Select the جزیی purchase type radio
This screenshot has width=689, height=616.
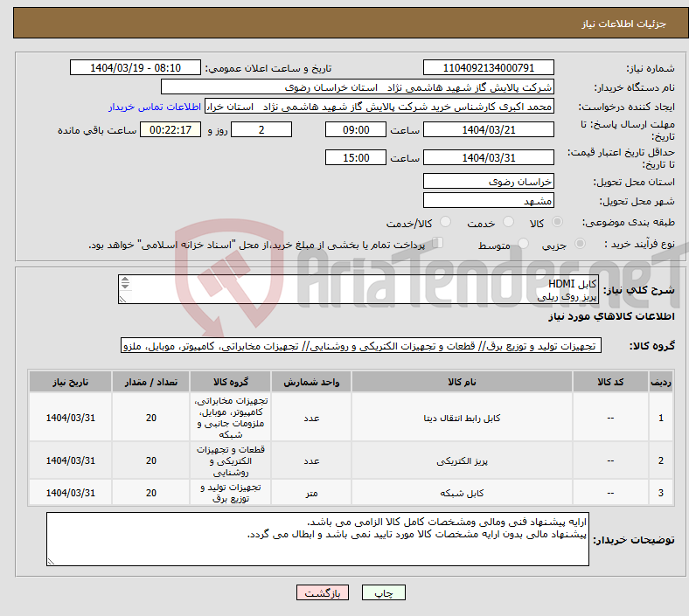tap(580, 244)
